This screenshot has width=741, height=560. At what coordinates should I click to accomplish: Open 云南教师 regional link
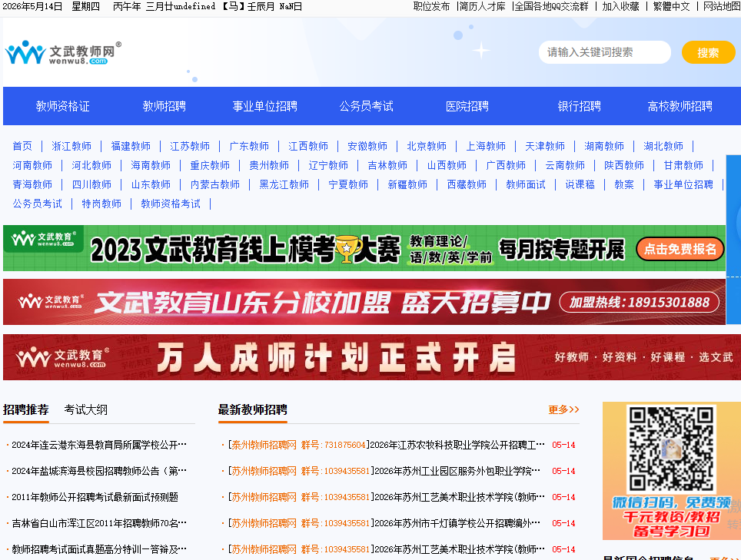pyautogui.click(x=565, y=166)
